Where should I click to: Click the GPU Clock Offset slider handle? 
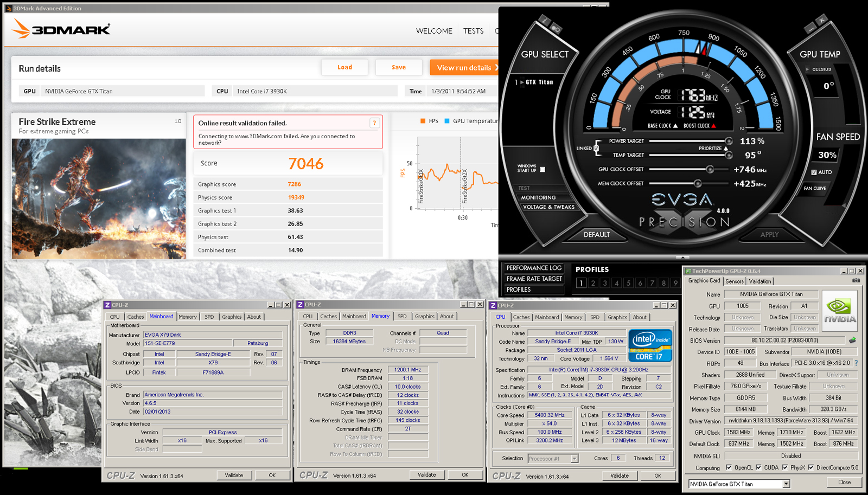coord(711,169)
